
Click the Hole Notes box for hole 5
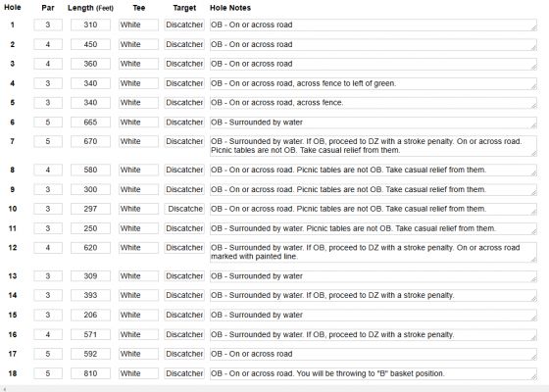[x=374, y=103]
